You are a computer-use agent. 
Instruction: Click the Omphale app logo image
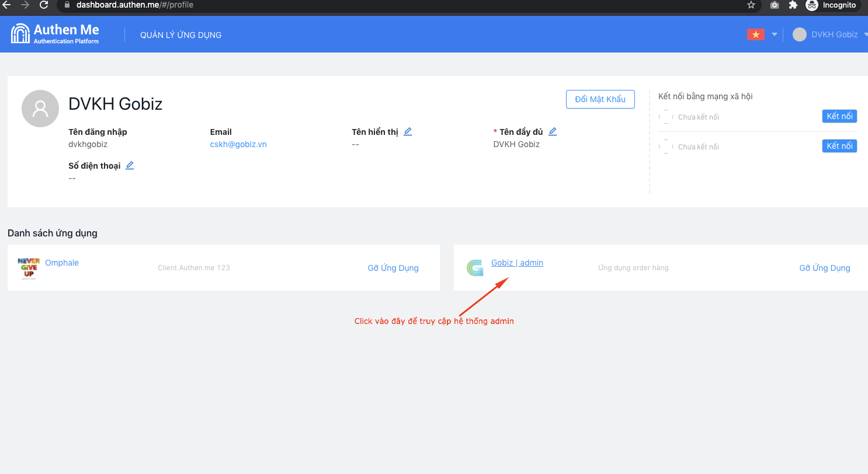tap(29, 269)
